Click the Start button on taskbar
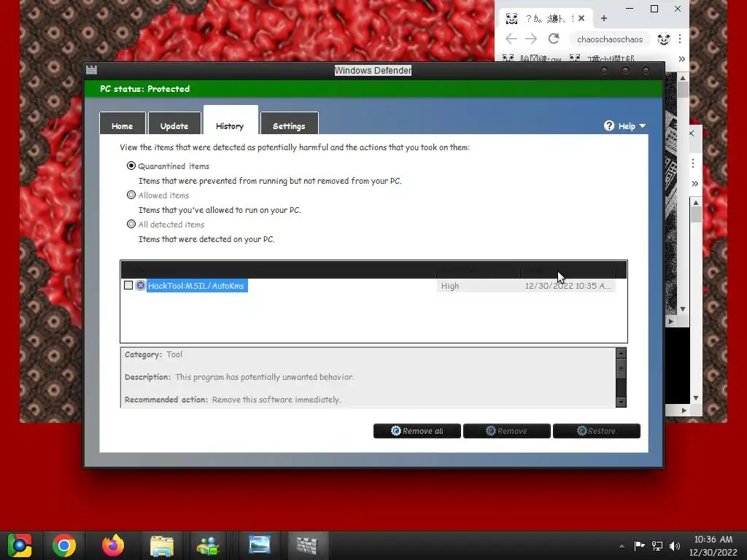The height and width of the screenshot is (560, 747). [x=20, y=545]
